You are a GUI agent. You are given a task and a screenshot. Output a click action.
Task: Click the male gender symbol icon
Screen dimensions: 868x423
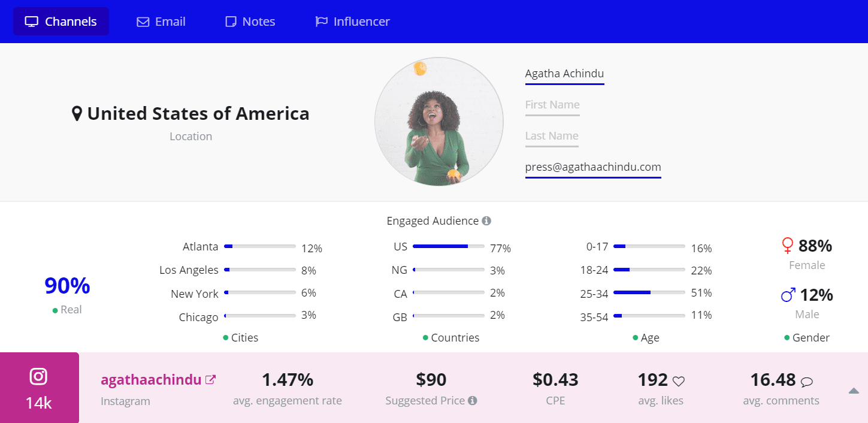[788, 295]
